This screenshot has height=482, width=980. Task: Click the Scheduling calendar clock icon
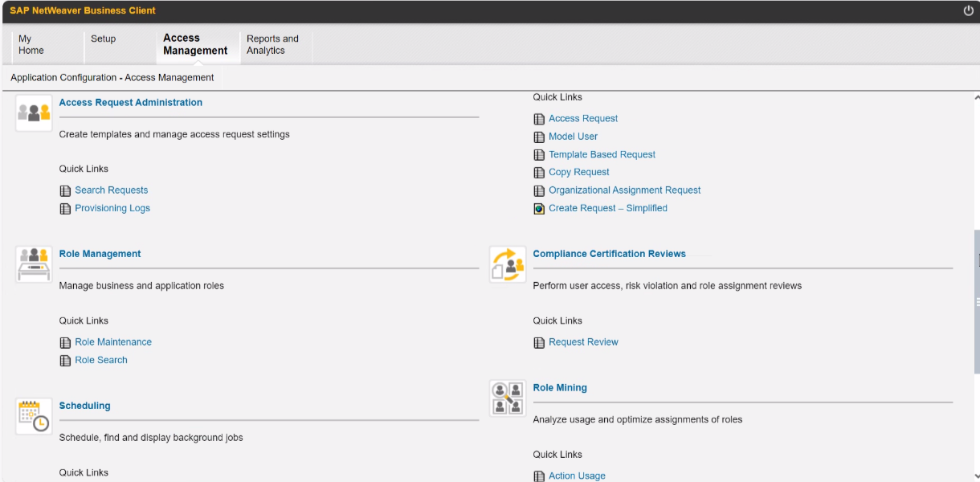pyautogui.click(x=34, y=416)
